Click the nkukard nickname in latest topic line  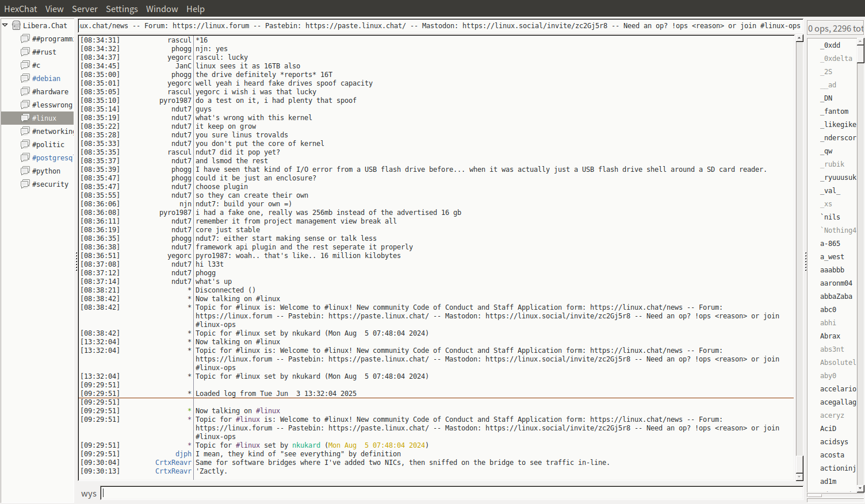point(306,445)
